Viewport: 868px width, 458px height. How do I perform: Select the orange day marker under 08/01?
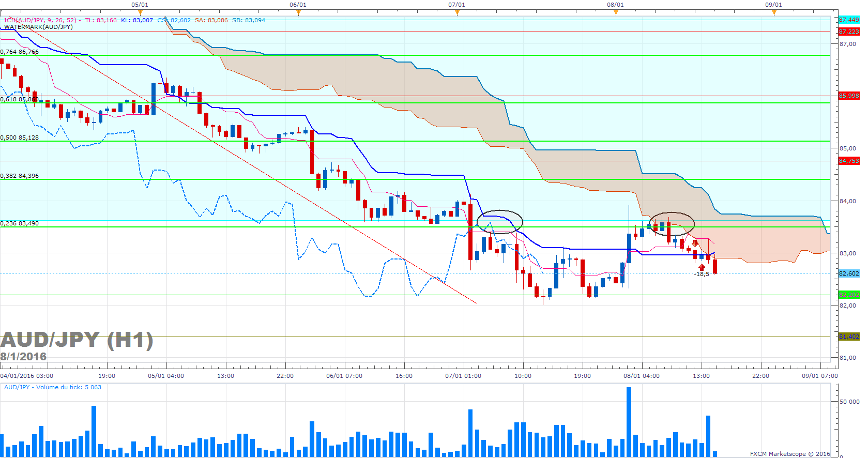click(x=616, y=12)
